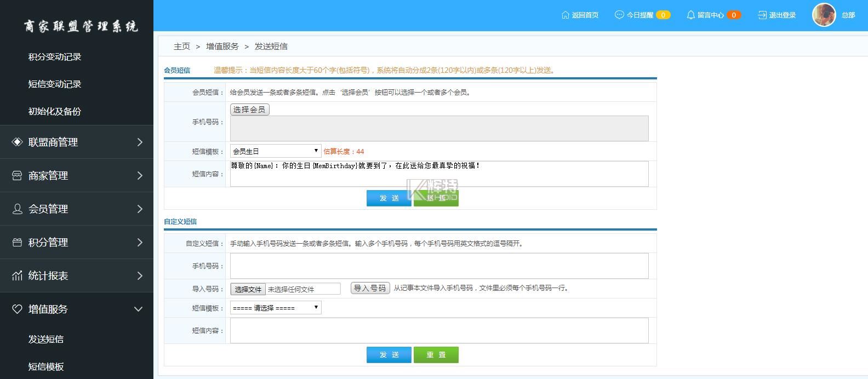
Task: Open 今日提醒 chat bubble icon
Action: 619,15
